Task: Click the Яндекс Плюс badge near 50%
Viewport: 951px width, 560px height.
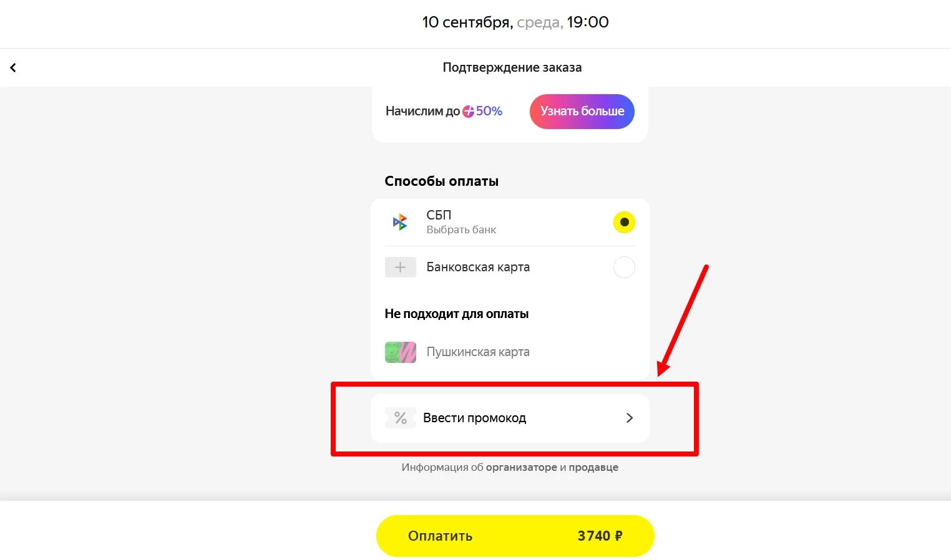Action: point(468,111)
